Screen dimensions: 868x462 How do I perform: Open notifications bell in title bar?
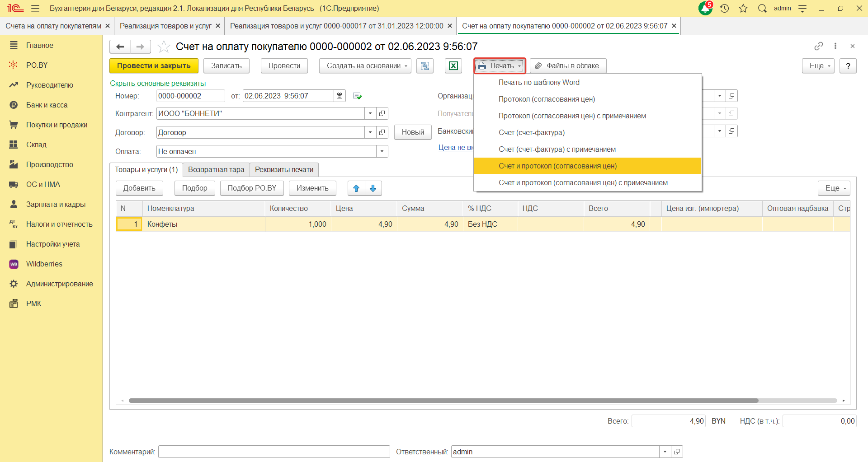(x=705, y=9)
